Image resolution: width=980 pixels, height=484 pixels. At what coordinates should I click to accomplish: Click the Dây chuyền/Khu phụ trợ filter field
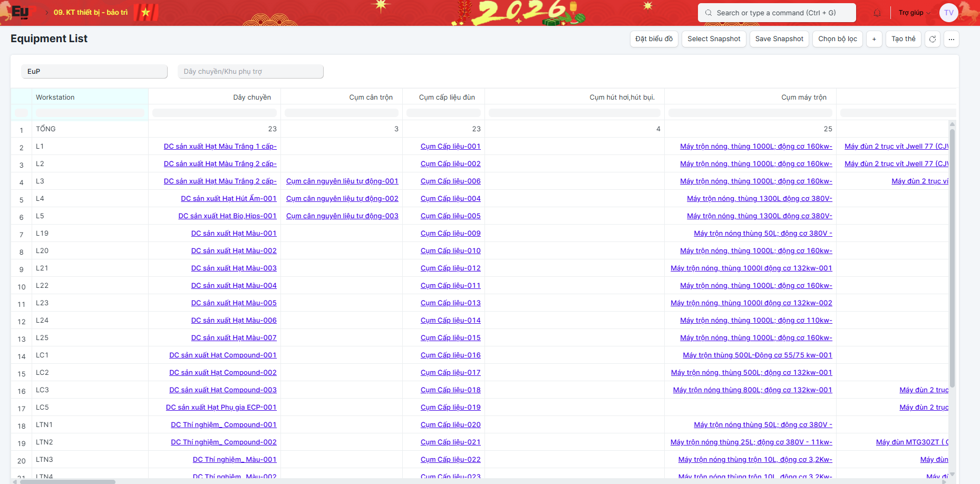pos(251,72)
